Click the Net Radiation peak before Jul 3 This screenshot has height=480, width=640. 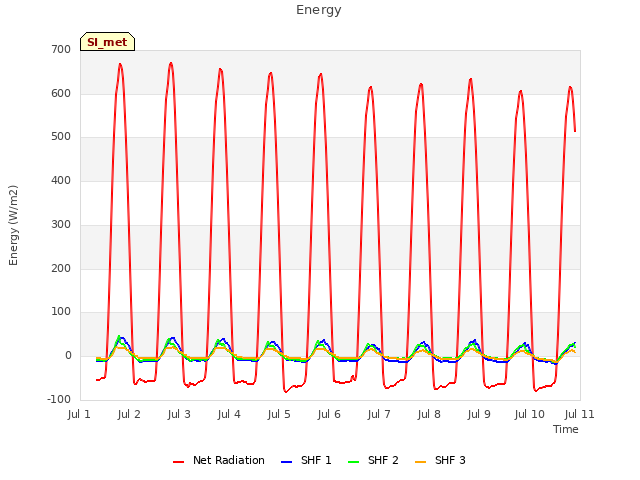(x=171, y=63)
